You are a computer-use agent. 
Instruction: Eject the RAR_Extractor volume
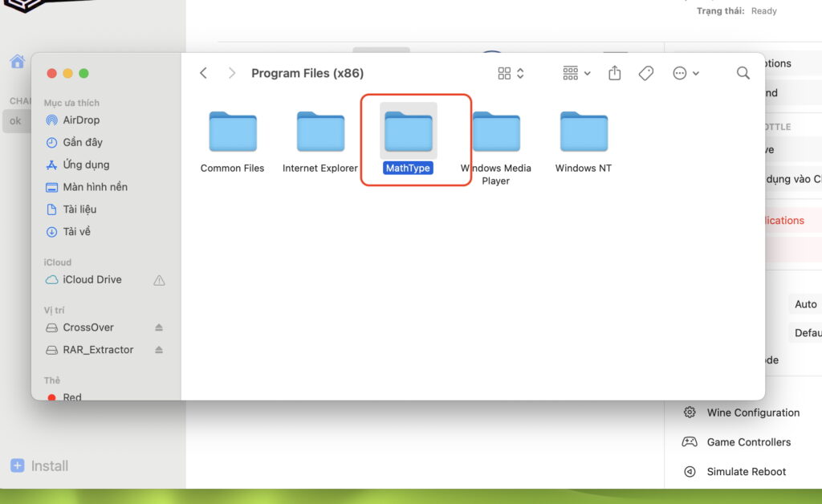[x=159, y=350]
